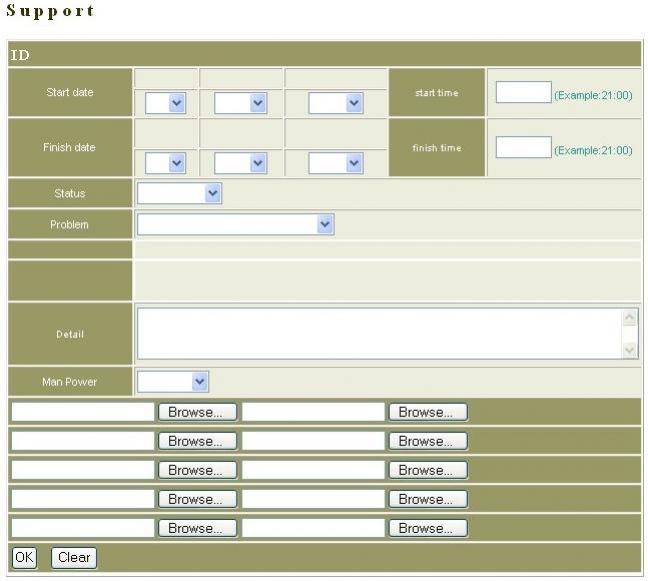Click the finish time label
This screenshot has width=648, height=581.
click(x=437, y=148)
